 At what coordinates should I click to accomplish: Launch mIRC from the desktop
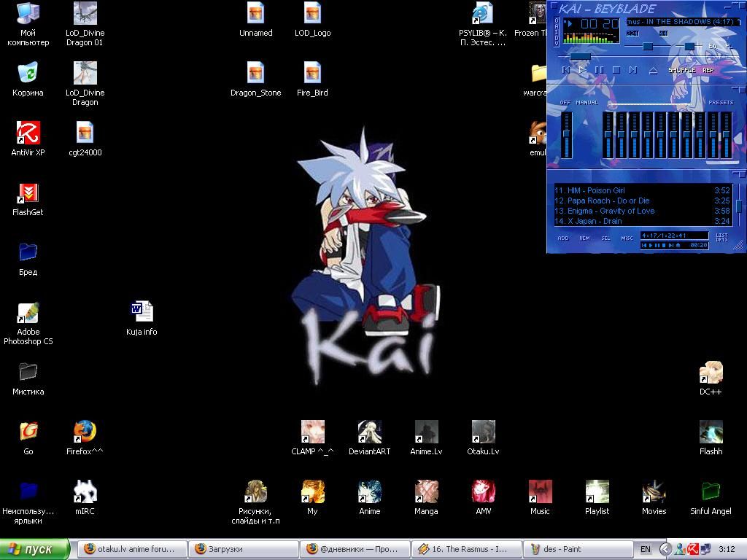click(85, 497)
